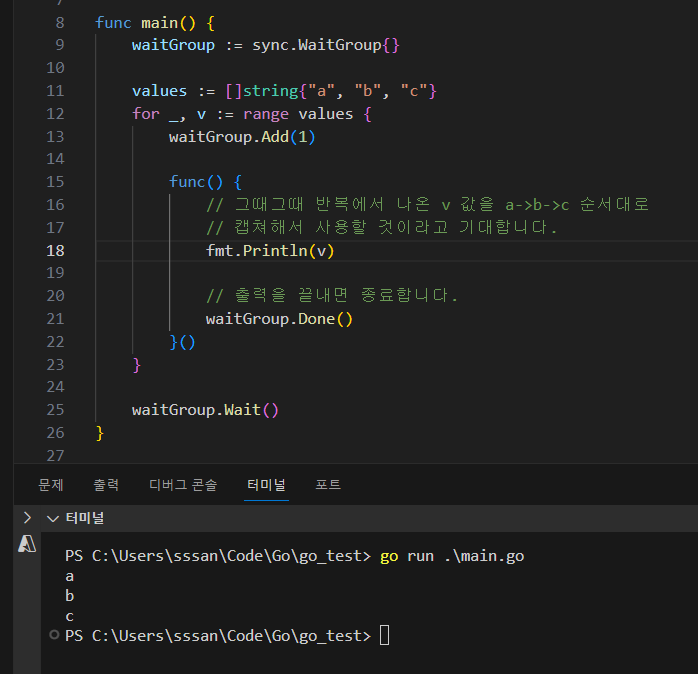Click the range keyword in the for loop
698x674 pixels.
click(265, 113)
